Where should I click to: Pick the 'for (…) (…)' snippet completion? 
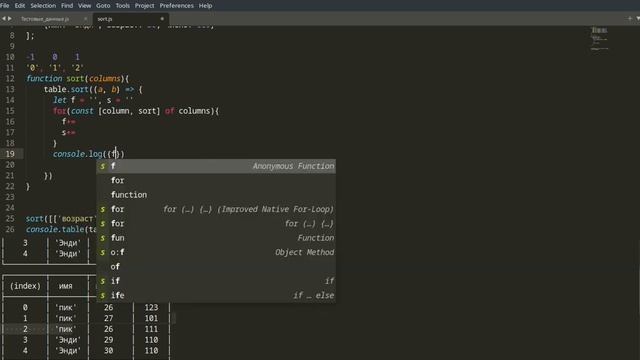tap(216, 224)
